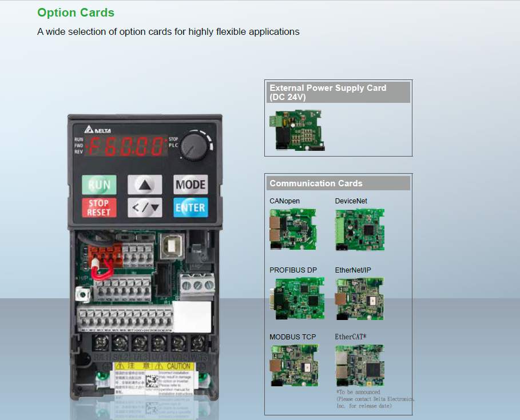This screenshot has height=420, width=520.
Task: Expand the External Power Supply Card section
Action: pyautogui.click(x=338, y=92)
